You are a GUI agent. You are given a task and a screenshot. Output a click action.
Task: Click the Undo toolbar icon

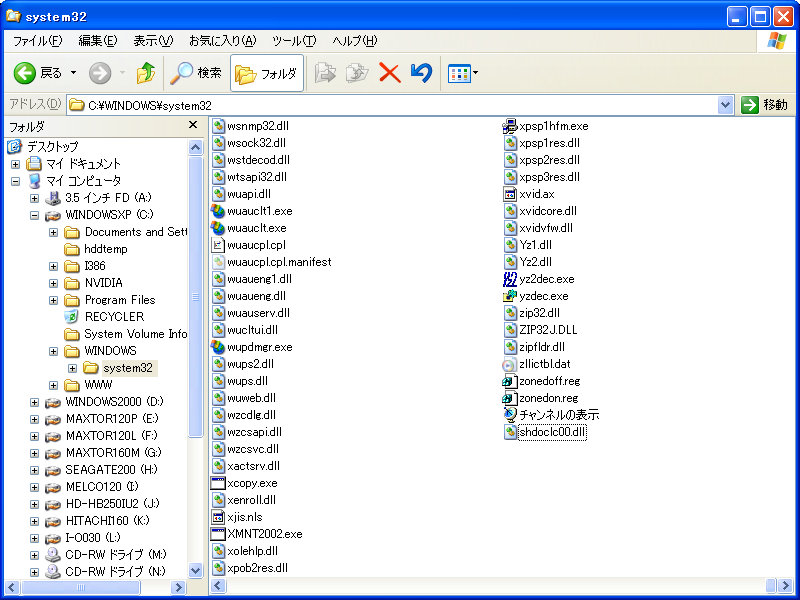421,73
